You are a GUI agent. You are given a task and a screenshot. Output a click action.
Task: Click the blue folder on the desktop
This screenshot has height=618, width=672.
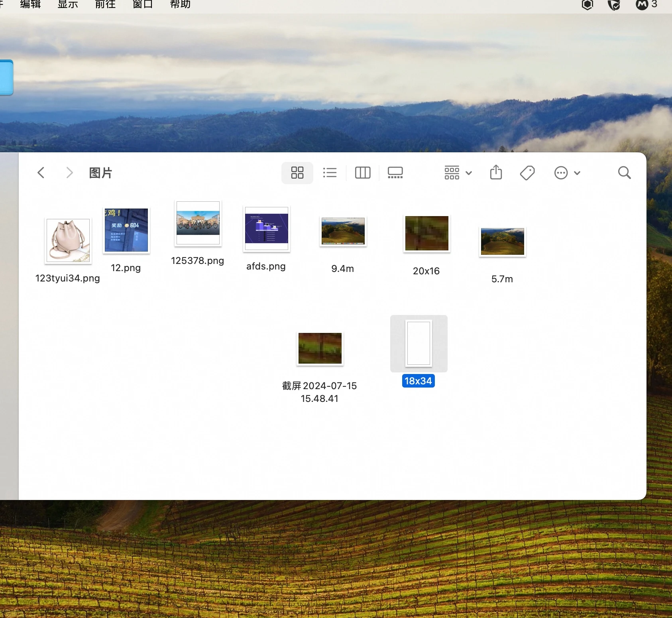[x=6, y=77]
